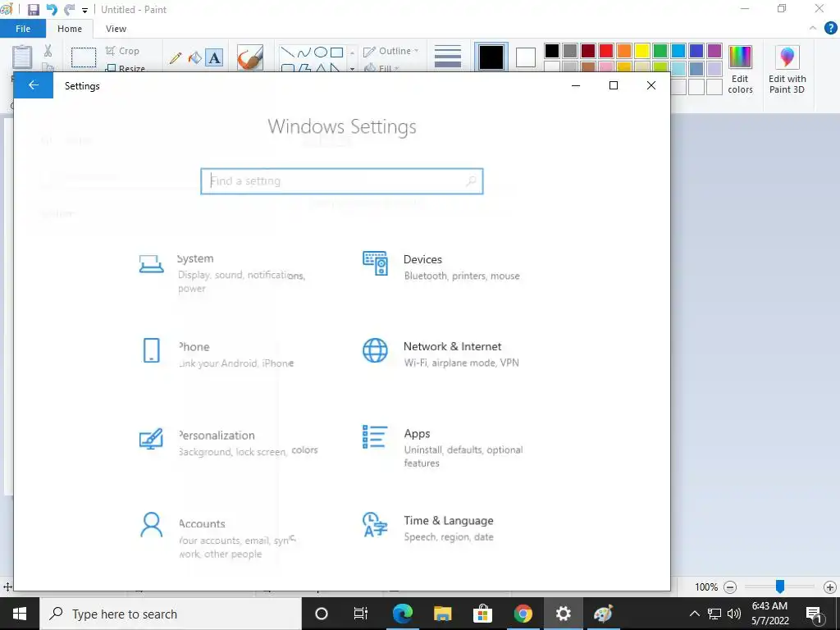840x630 pixels.
Task: Show hidden system tray icons
Action: [694, 614]
